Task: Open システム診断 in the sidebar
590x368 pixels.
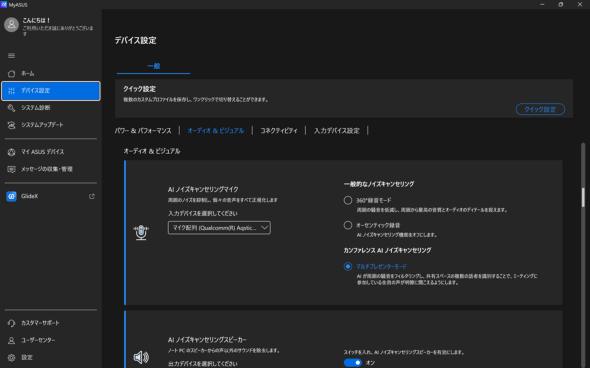Action: point(36,108)
